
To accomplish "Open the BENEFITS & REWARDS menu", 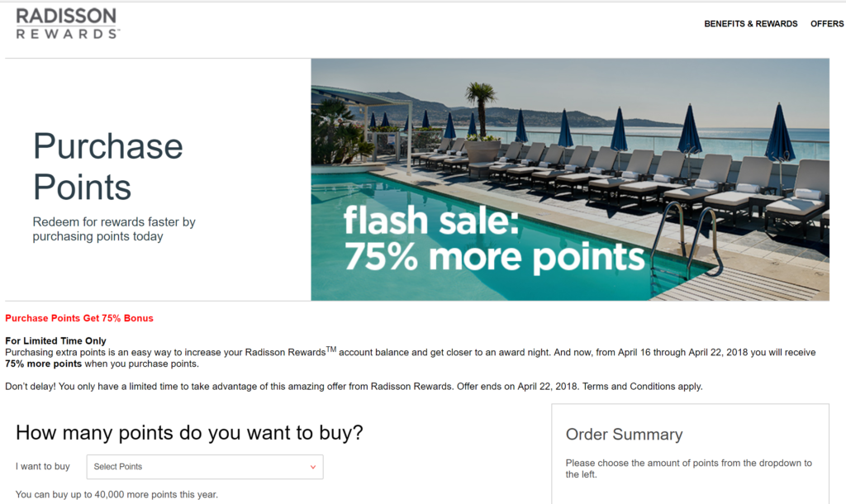I will (751, 23).
